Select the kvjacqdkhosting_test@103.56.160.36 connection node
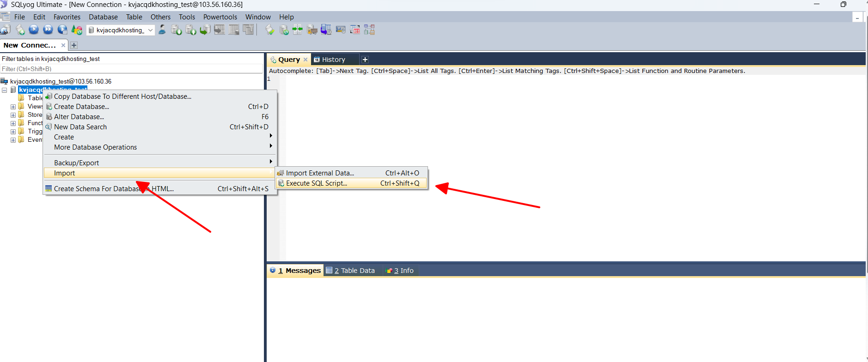The image size is (868, 362). pos(61,81)
